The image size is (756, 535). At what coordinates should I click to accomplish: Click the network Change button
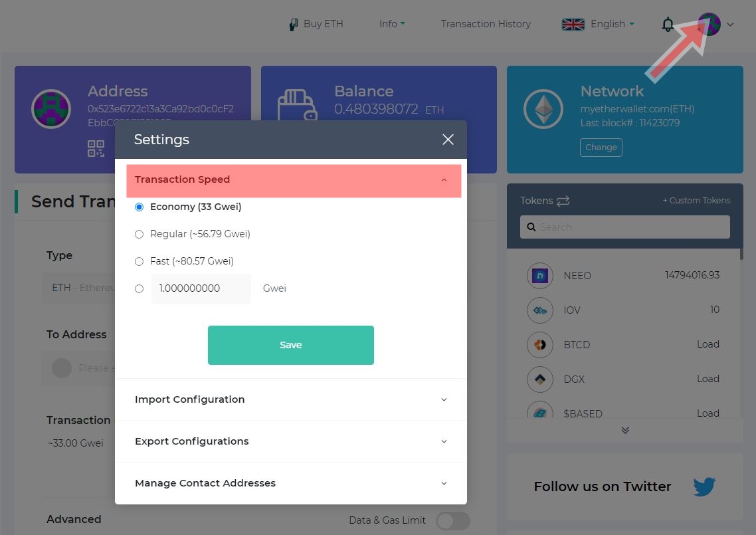tap(601, 147)
